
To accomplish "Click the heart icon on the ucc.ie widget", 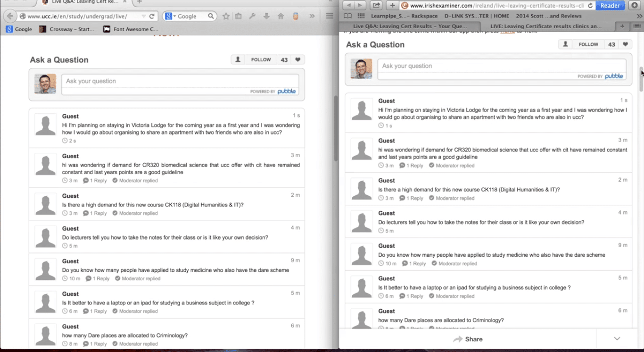I will [x=298, y=60].
